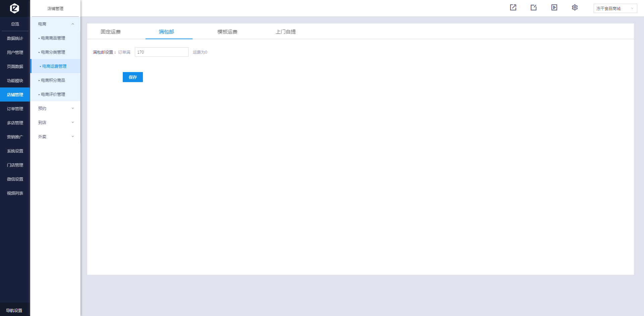Click the external link icon in top bar
Image resolution: width=644 pixels, height=316 pixels.
[513, 7]
